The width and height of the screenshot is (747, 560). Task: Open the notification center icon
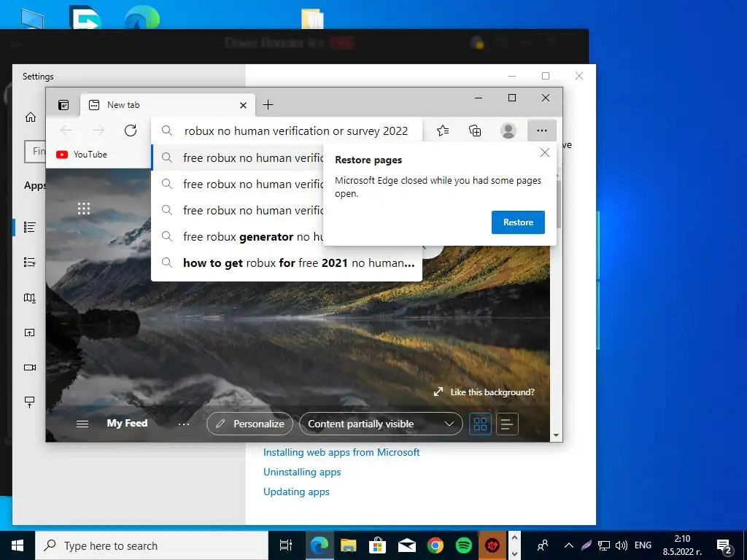click(724, 546)
